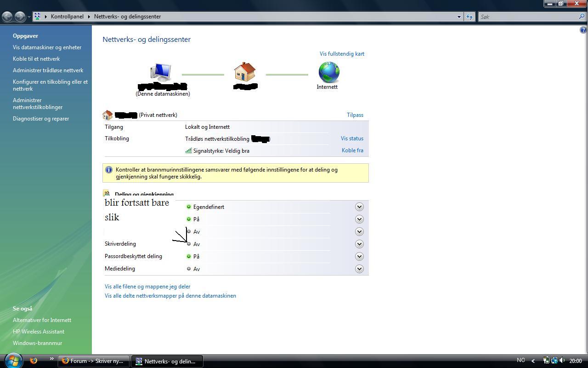Expand the Egendefinert row chevron
This screenshot has width=588, height=368.
(x=359, y=207)
